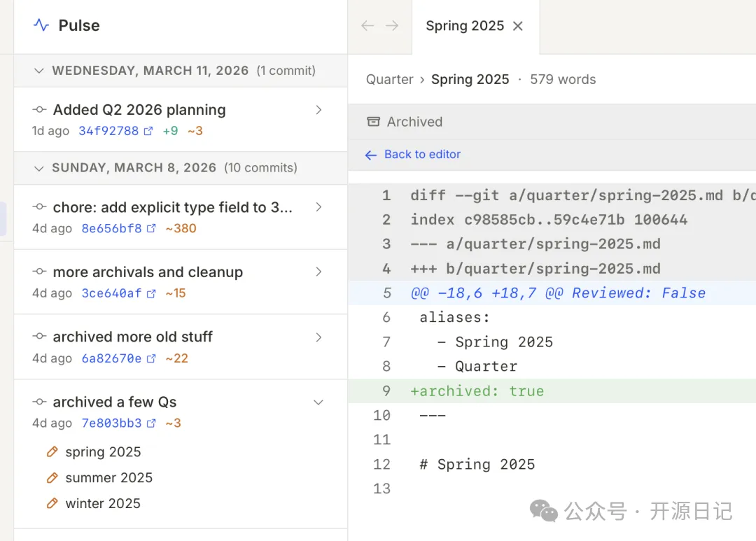
Task: Open the summer 2025 changed file
Action: [109, 478]
